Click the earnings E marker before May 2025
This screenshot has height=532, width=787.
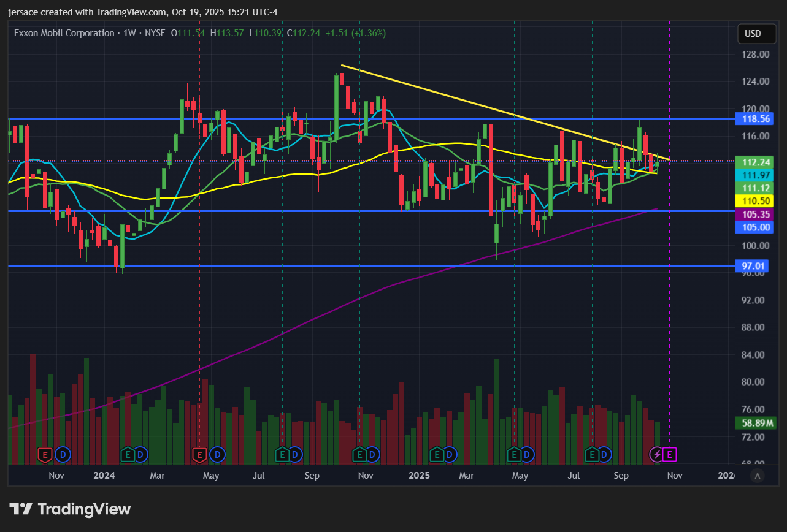click(513, 454)
